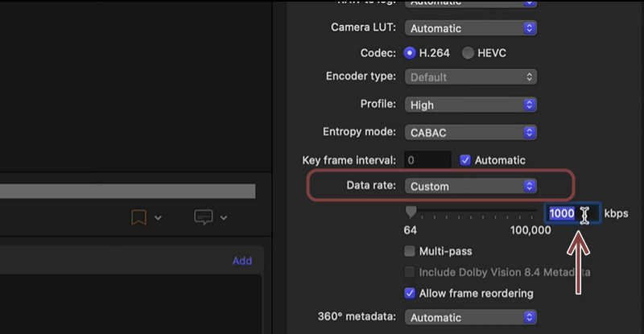Disable Allow frame reordering

411,293
